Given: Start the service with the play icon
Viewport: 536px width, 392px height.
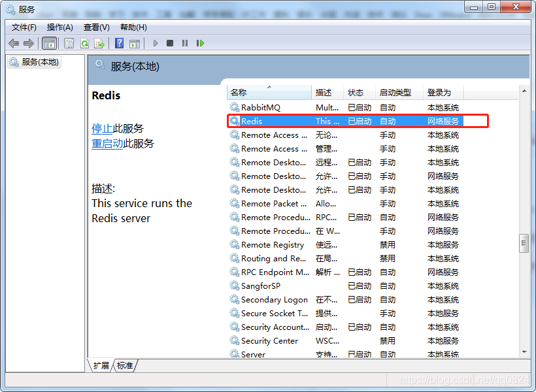Looking at the screenshot, I should coord(155,42).
